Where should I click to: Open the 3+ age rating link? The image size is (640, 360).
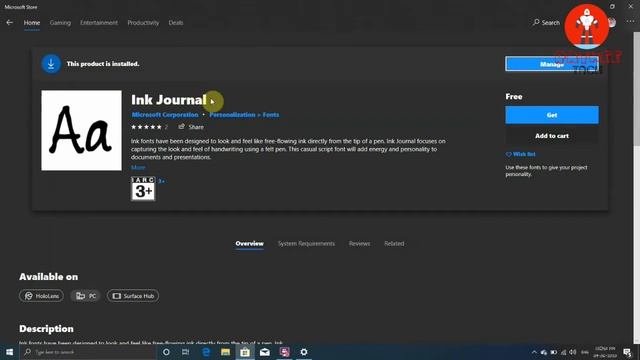pyautogui.click(x=162, y=181)
